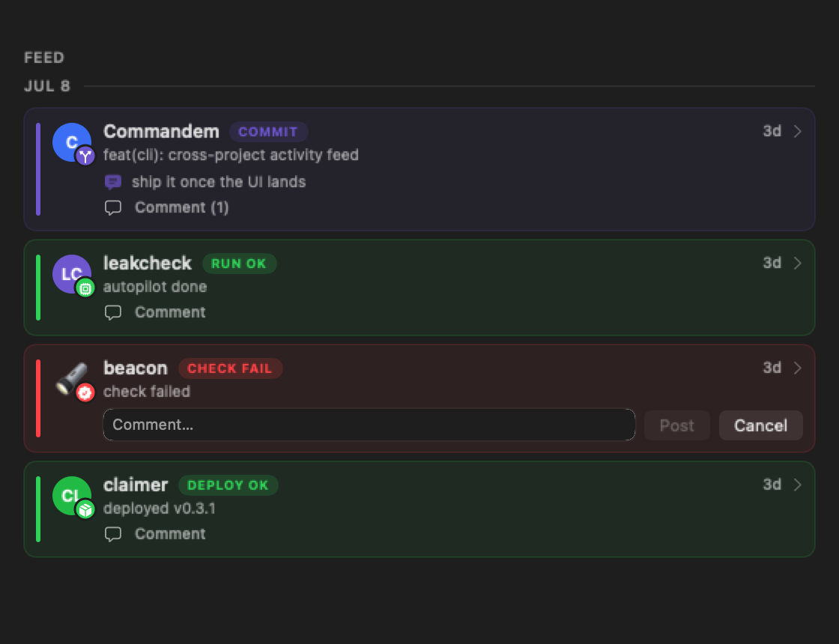Viewport: 839px width, 644px height.
Task: Click the Commandem avatar icon
Action: [x=72, y=142]
